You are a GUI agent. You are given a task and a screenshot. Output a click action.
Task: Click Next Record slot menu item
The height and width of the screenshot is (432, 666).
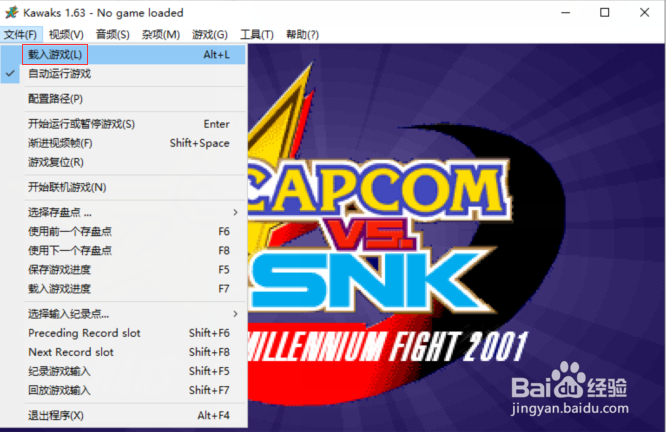point(123,352)
